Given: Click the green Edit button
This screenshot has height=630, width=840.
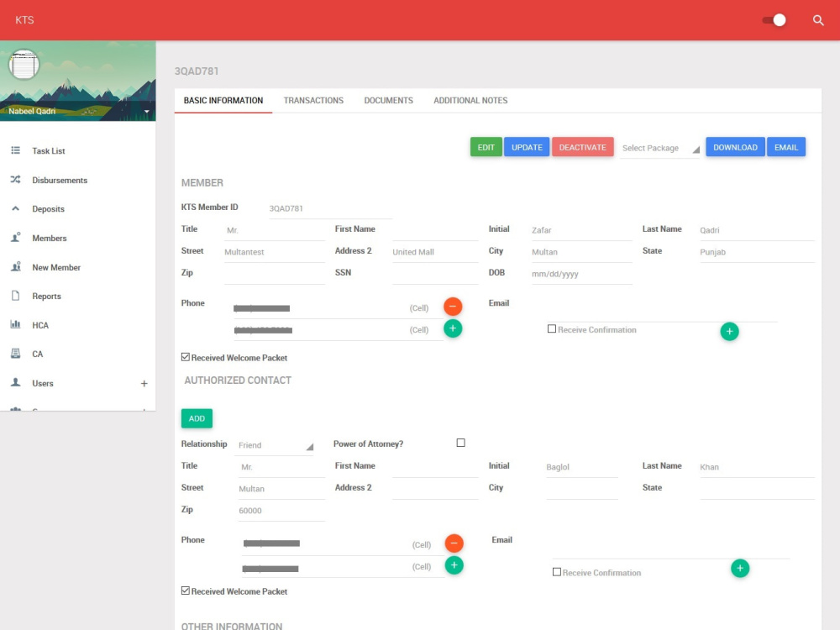Looking at the screenshot, I should [x=486, y=147].
